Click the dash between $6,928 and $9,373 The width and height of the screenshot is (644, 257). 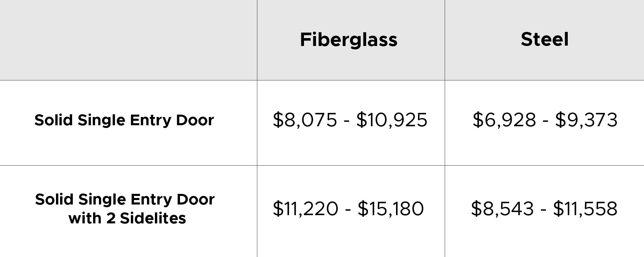[x=545, y=122]
